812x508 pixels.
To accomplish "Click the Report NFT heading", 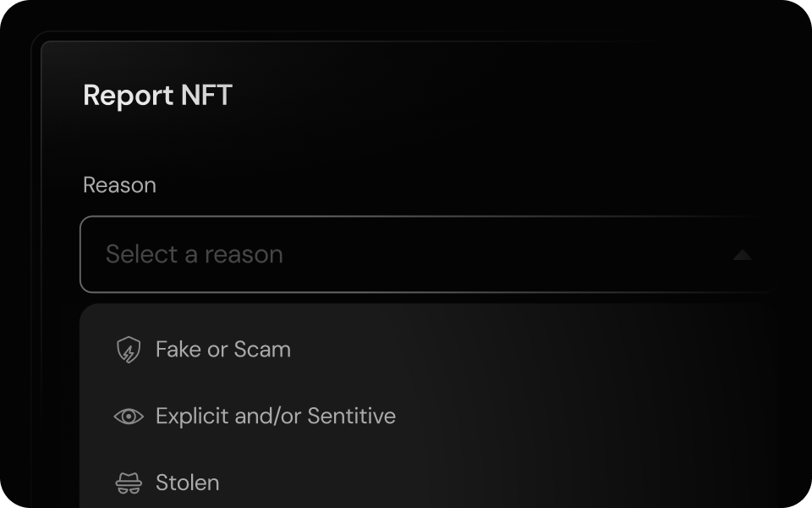I will pos(157,96).
